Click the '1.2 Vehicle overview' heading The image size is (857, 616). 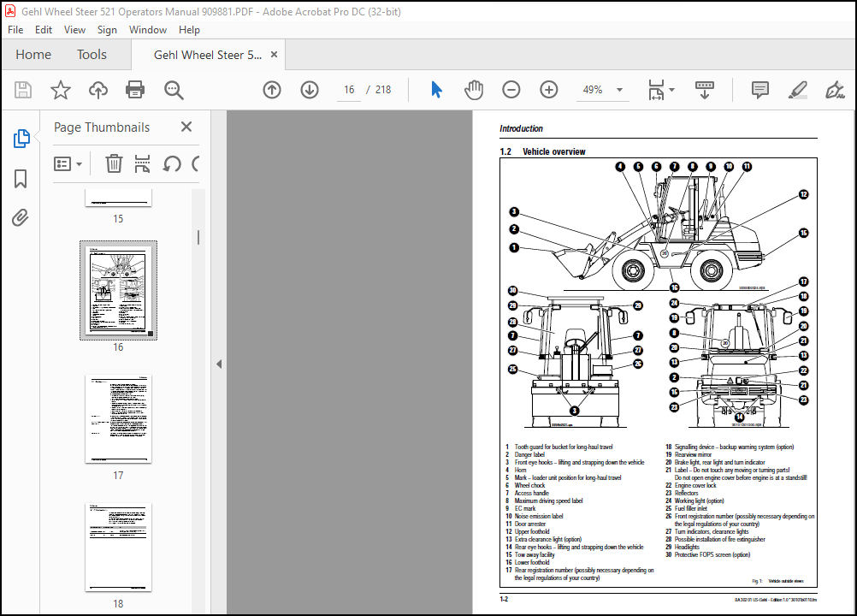pos(542,151)
